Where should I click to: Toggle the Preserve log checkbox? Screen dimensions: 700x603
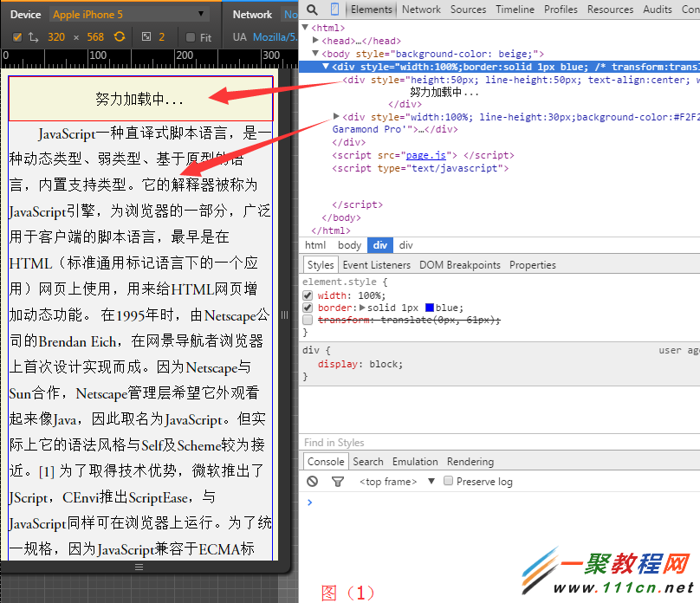pos(448,481)
